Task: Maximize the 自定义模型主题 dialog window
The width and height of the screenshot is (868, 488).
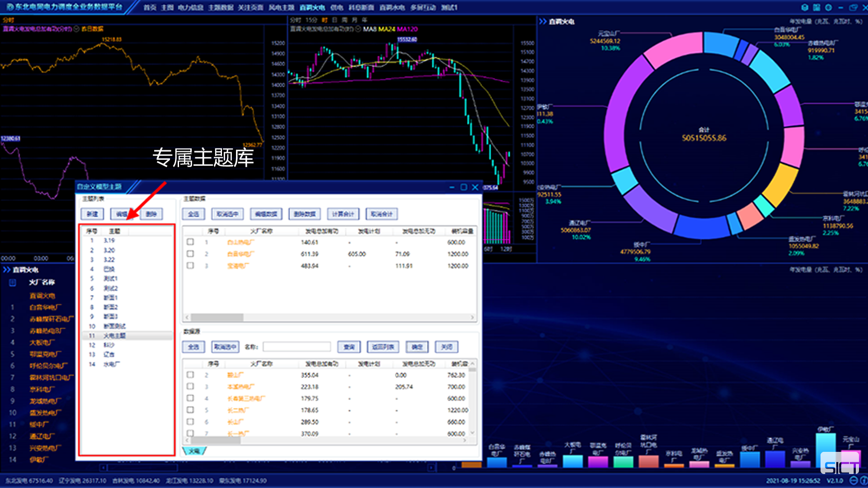Action: click(x=463, y=187)
